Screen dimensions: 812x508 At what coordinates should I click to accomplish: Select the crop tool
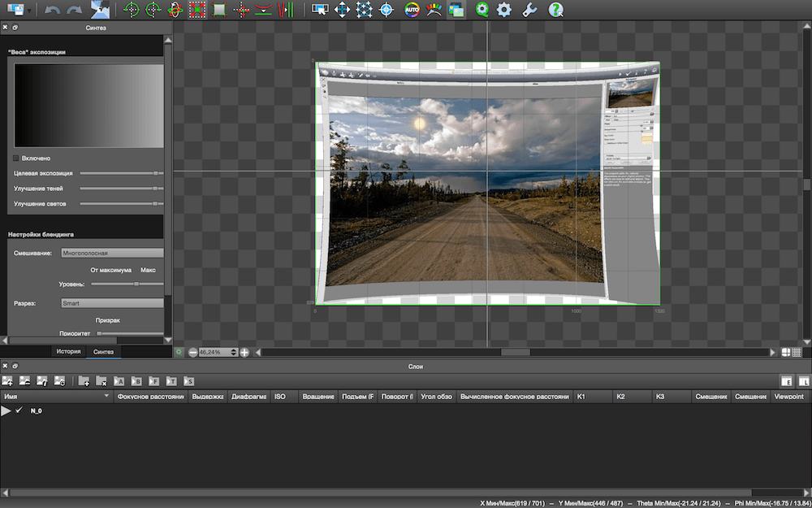219,9
